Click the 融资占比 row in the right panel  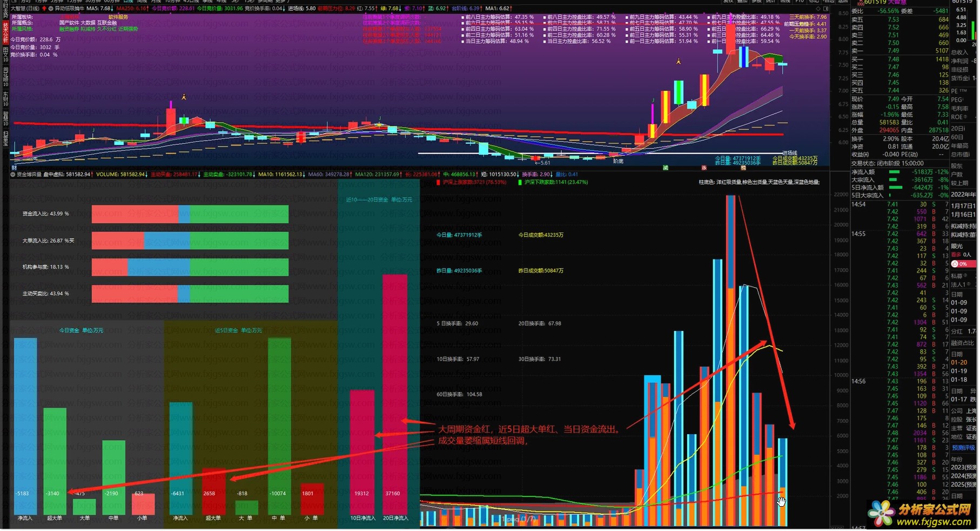click(x=964, y=343)
